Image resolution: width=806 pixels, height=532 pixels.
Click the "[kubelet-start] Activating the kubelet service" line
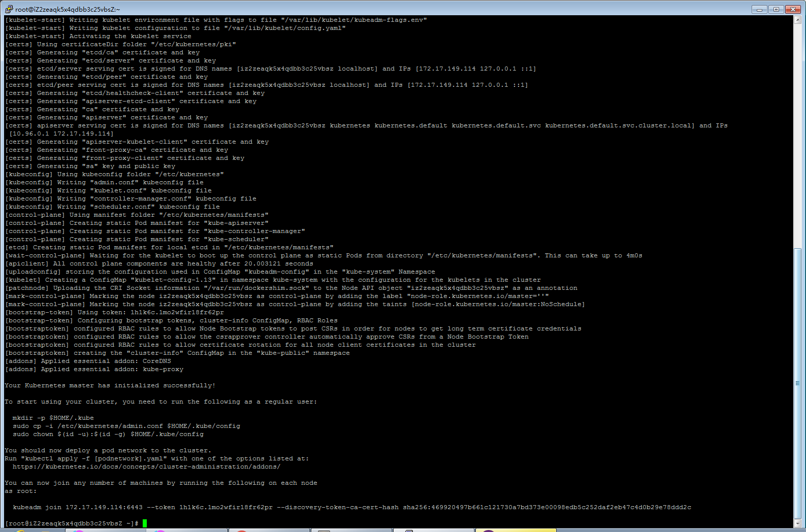98,36
